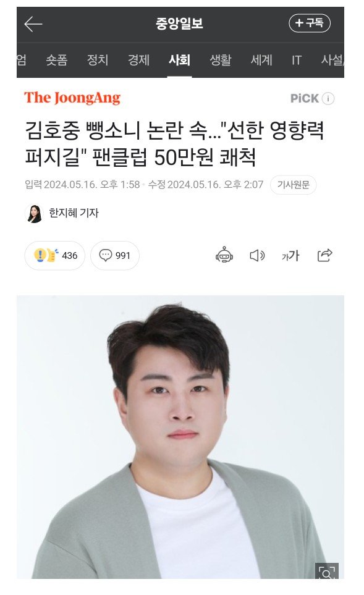
Task: Open the comments with 991 count
Action: coord(114,255)
